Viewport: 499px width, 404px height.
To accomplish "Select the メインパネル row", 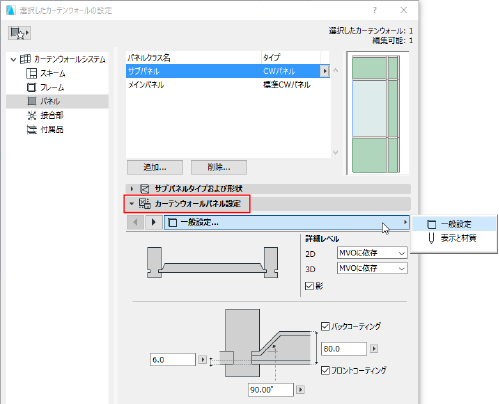I will pyautogui.click(x=228, y=85).
